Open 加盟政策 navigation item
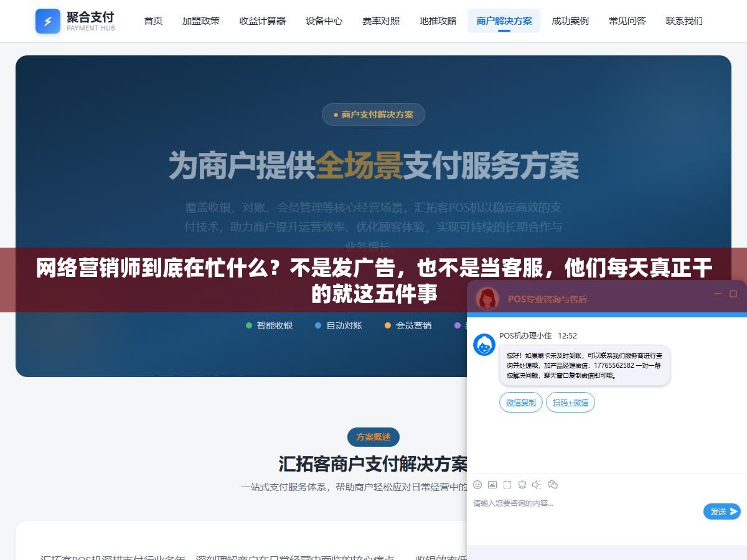 click(x=201, y=21)
